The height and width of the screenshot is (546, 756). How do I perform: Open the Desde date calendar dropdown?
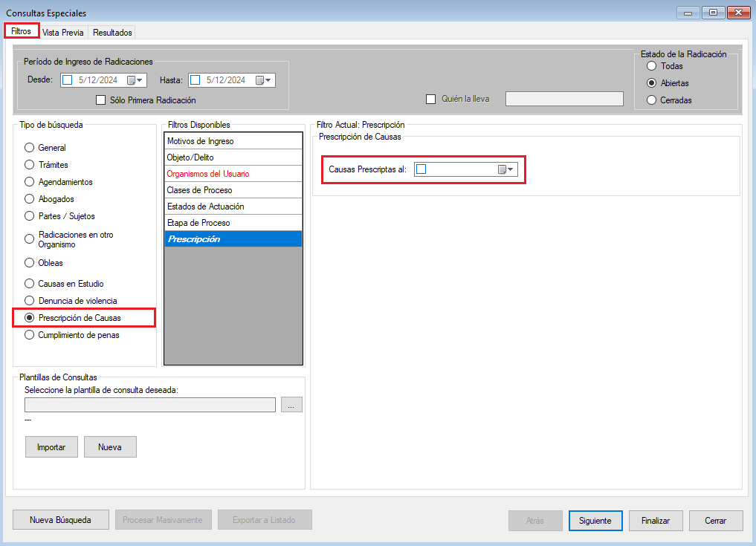click(135, 80)
